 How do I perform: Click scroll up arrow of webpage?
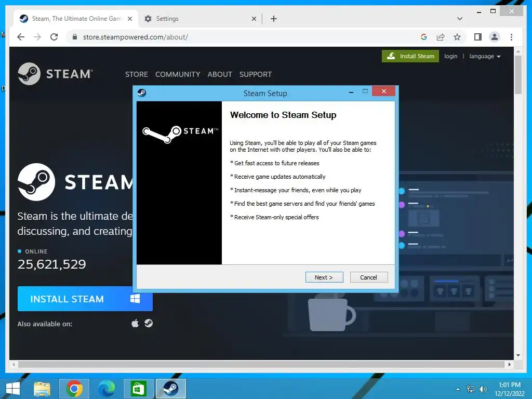(x=518, y=51)
